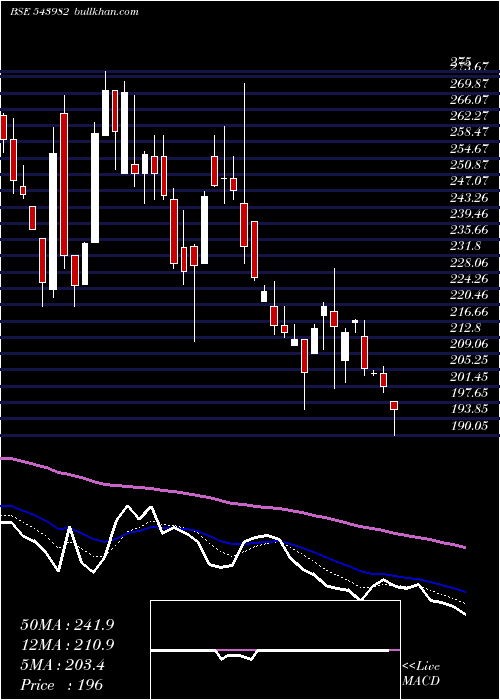Image resolution: width=500 pixels, height=700 pixels.
Task: Click the 5MA : 203.4 readout
Action: [x=63, y=665]
